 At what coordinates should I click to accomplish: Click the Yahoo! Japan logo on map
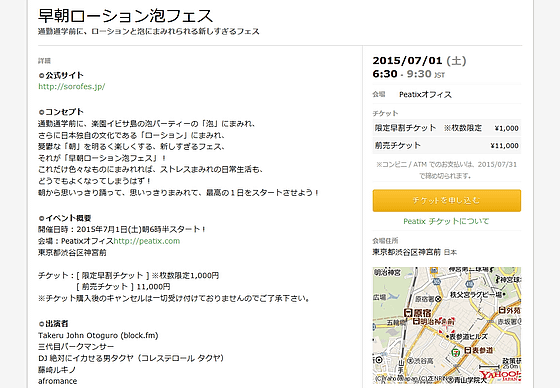[x=500, y=375]
